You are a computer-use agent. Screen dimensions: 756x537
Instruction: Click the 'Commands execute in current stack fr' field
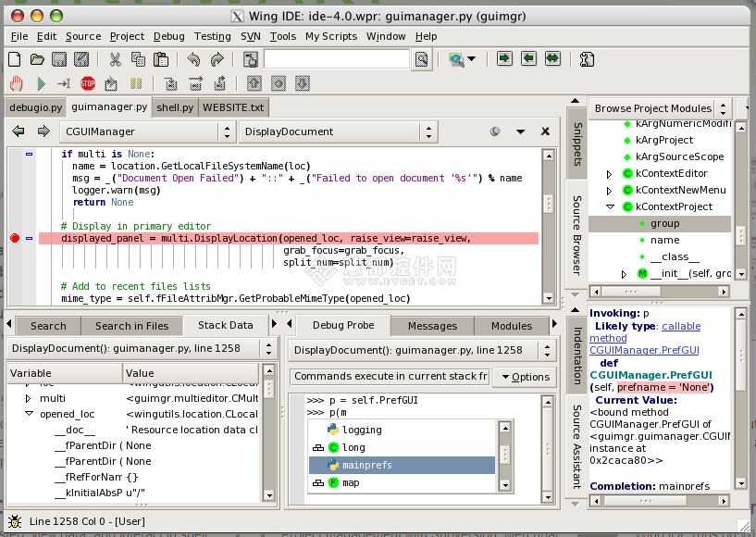[390, 376]
